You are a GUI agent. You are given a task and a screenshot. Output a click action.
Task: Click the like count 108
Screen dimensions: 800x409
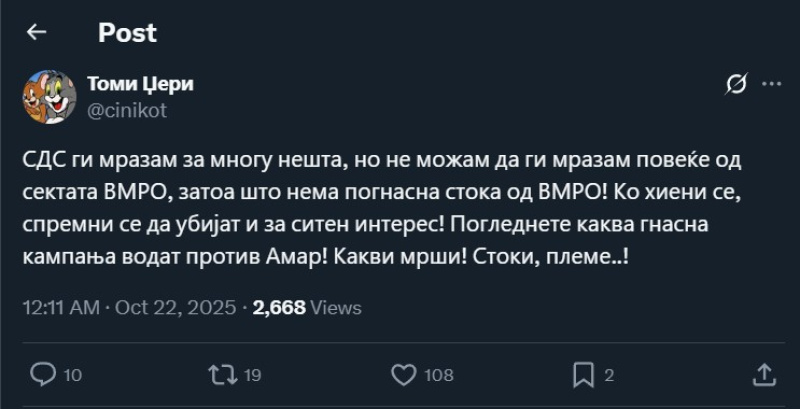click(x=437, y=375)
